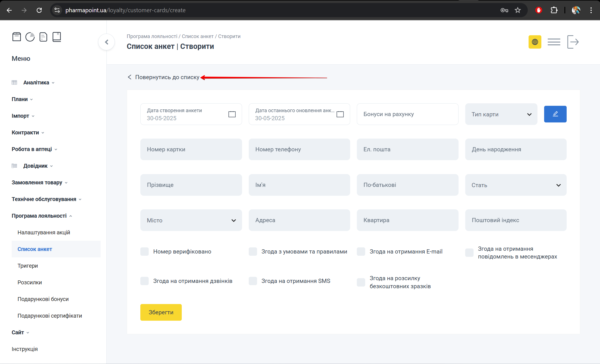Open the book icon in the sidebar header
The width and height of the screenshot is (600, 364).
[57, 37]
